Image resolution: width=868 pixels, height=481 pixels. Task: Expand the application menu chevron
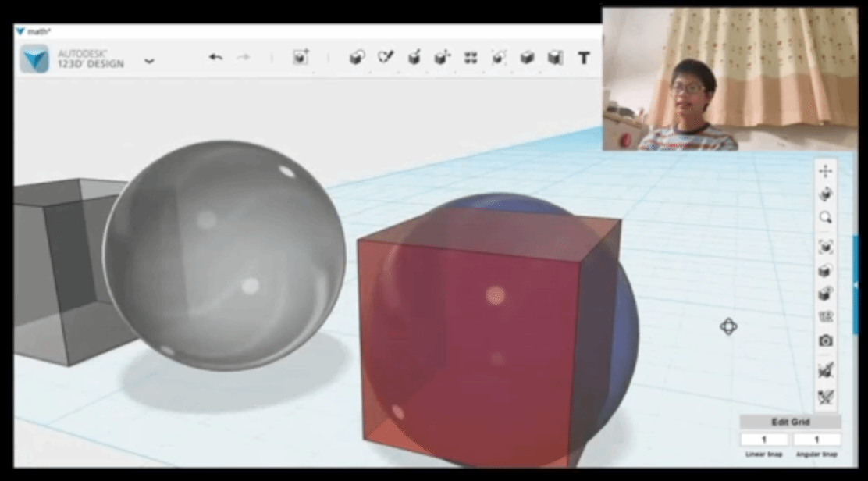149,61
